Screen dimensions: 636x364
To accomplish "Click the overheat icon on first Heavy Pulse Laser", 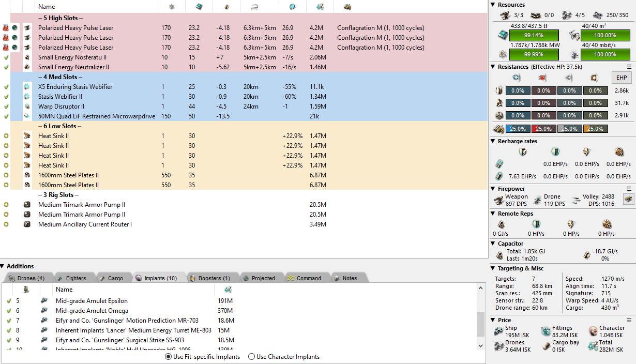I will pos(6,28).
